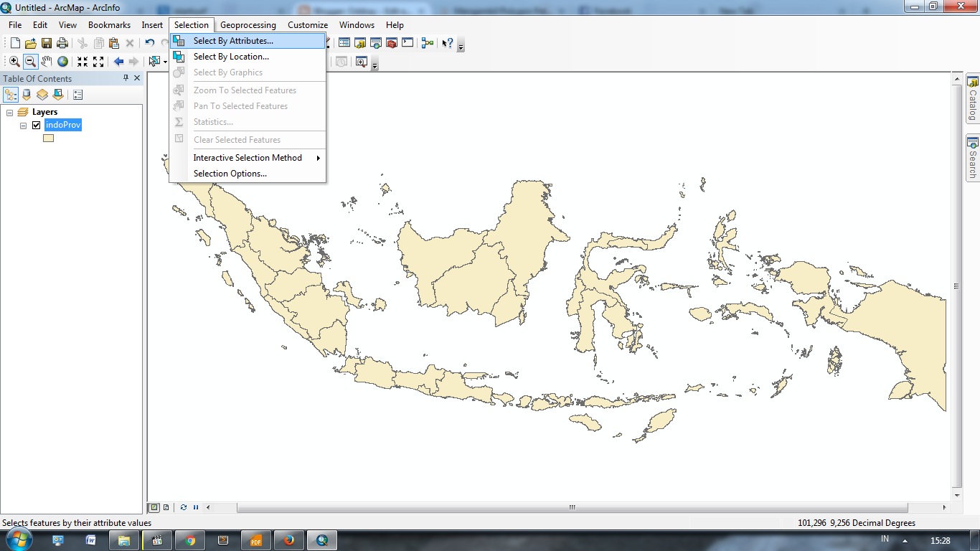The width and height of the screenshot is (980, 551).
Task: Collapse the indoProv layer symbology
Action: 24,126
